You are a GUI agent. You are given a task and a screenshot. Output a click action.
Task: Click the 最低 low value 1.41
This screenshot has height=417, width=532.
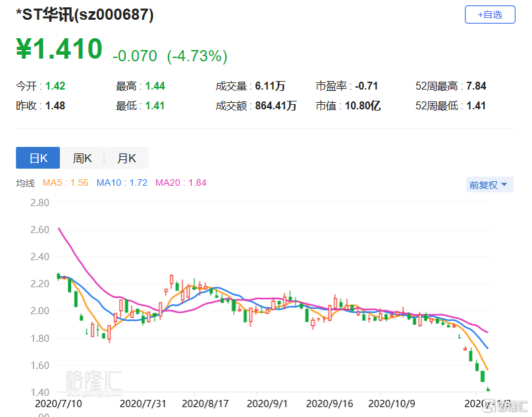tap(155, 105)
